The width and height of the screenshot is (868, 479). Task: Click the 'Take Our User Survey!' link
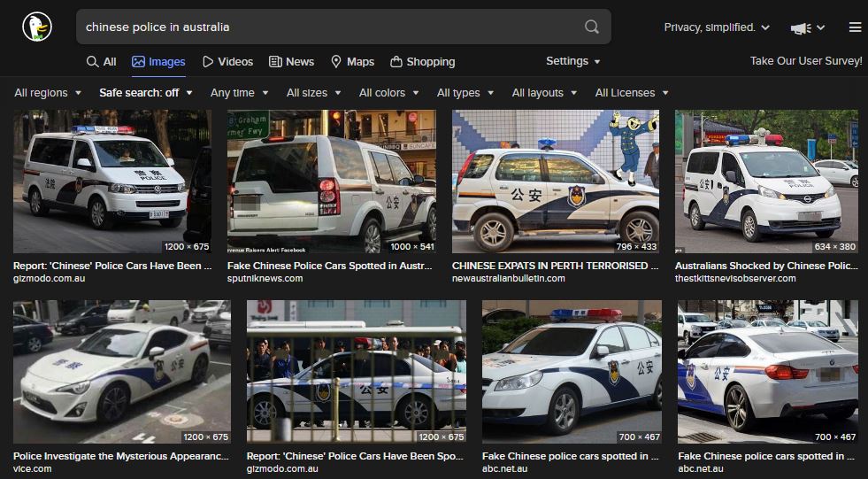(806, 61)
